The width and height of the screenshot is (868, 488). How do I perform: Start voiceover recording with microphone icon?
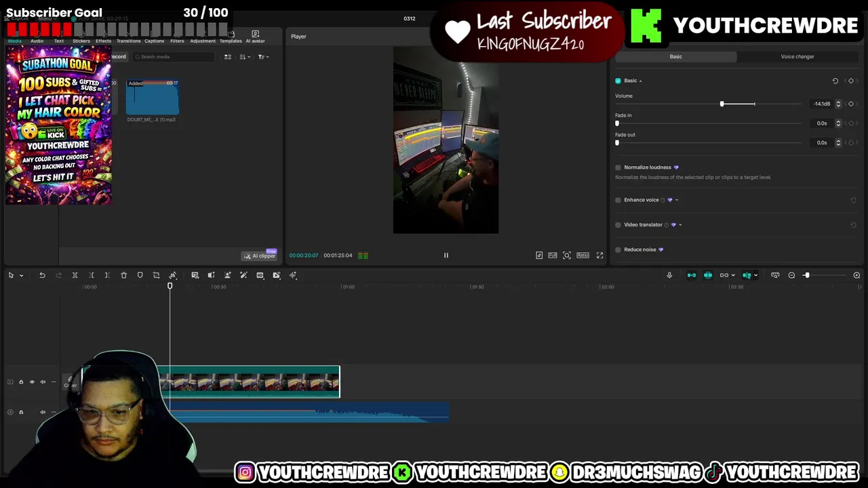[669, 275]
